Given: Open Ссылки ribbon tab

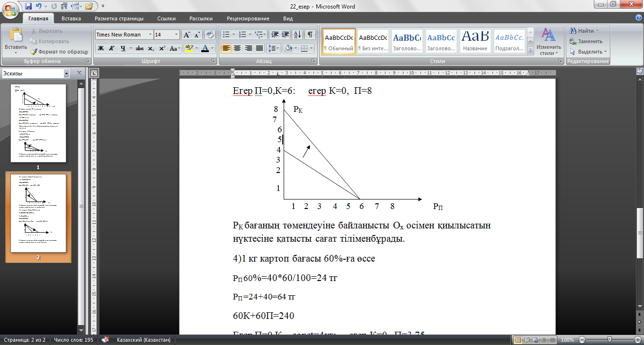Looking at the screenshot, I should point(167,18).
